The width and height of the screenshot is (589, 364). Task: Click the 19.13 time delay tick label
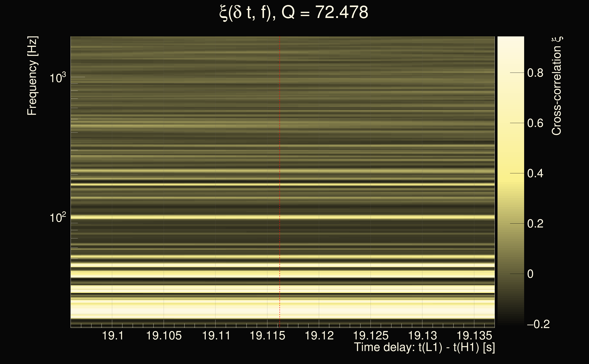click(x=423, y=336)
